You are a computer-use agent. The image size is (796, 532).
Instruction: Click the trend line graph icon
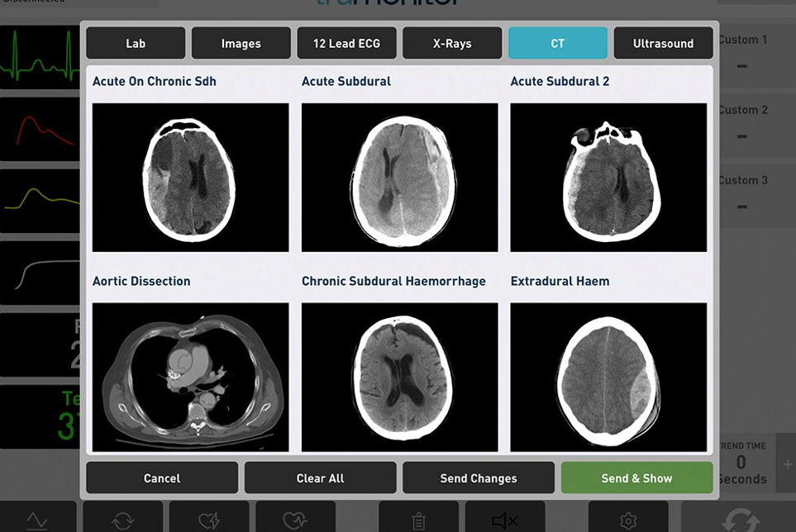[38, 520]
